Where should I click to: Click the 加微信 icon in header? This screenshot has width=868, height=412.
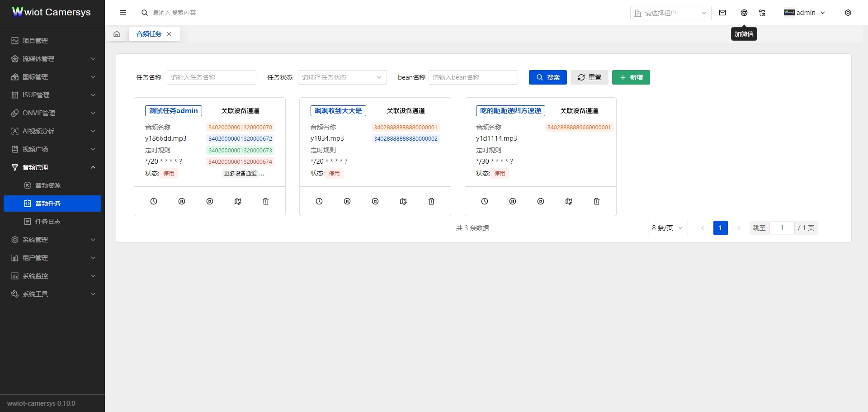744,13
